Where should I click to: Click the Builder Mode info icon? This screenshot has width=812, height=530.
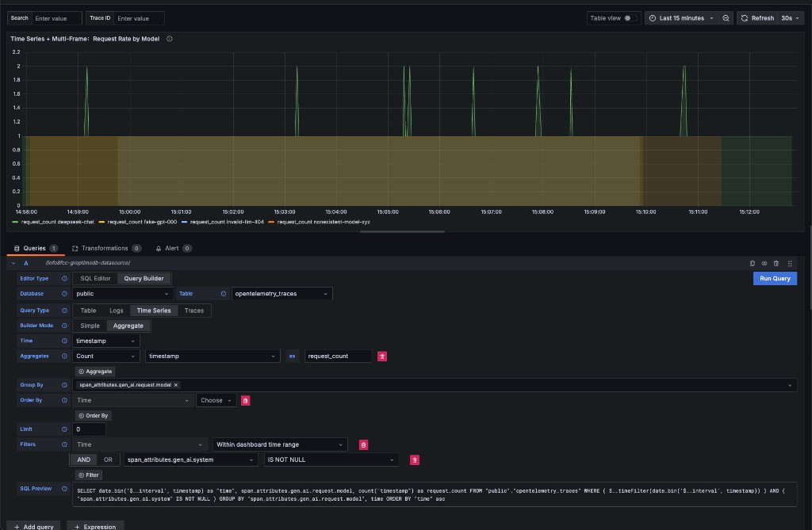click(64, 326)
